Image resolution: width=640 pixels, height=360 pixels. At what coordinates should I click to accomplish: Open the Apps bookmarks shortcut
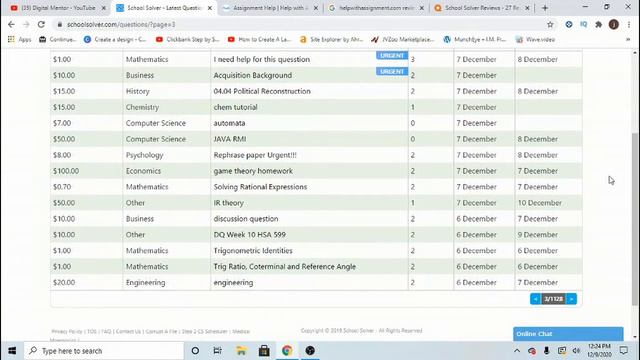click(x=20, y=40)
